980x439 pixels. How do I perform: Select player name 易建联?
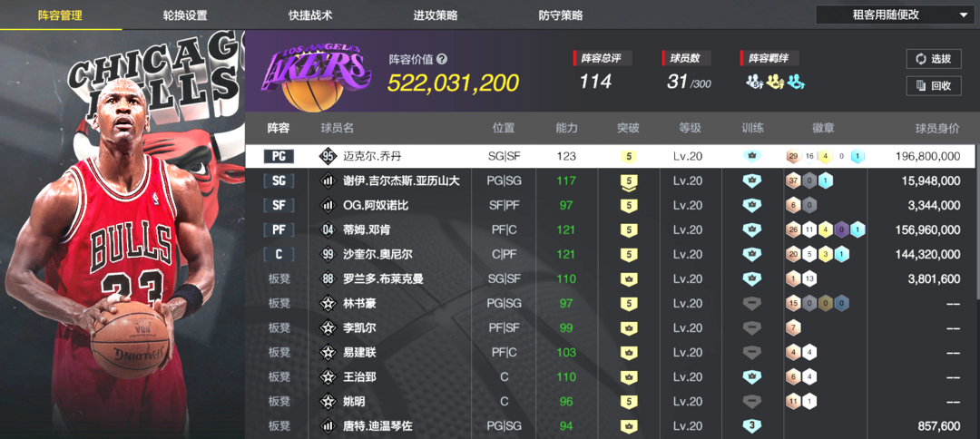click(x=359, y=353)
